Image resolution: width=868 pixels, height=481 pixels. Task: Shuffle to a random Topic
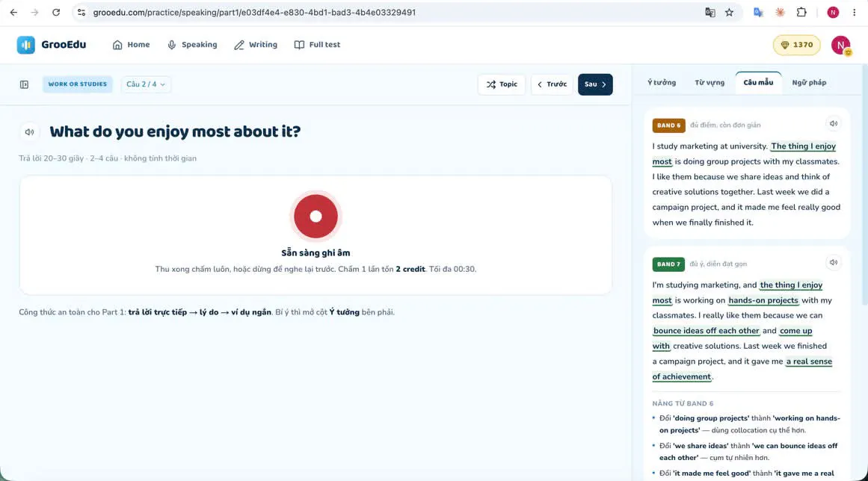pyautogui.click(x=502, y=84)
